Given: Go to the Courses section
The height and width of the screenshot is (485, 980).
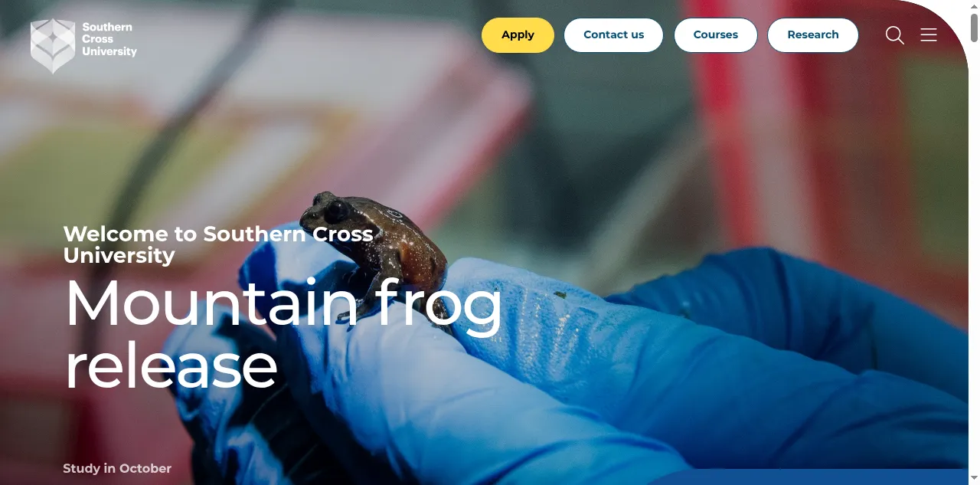Looking at the screenshot, I should coord(716,35).
